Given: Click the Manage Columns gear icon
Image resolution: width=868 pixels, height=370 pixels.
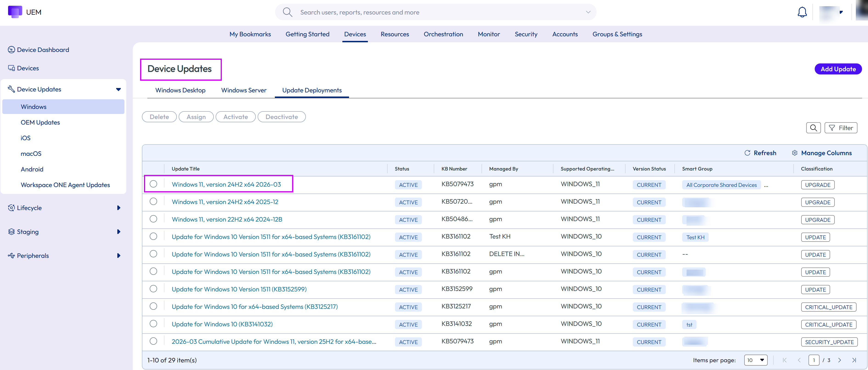Looking at the screenshot, I should pos(794,153).
